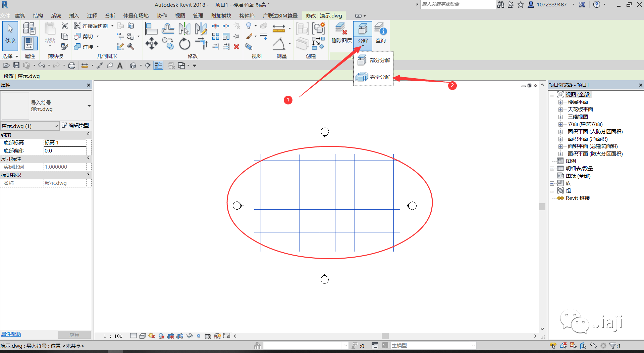Expand the 楼层平面 tree node
Viewport: 644px width, 353px height.
click(560, 102)
